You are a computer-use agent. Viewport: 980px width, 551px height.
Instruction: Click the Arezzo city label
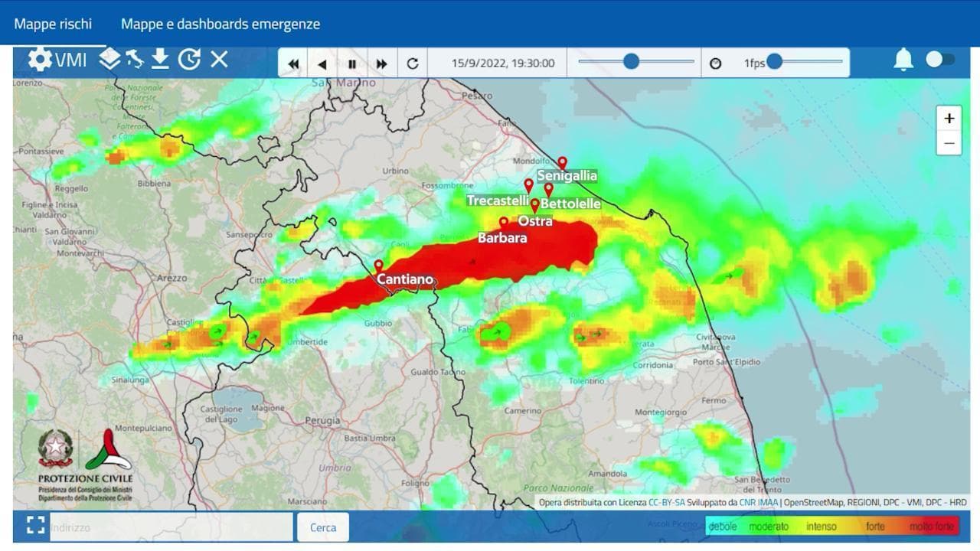click(x=171, y=279)
